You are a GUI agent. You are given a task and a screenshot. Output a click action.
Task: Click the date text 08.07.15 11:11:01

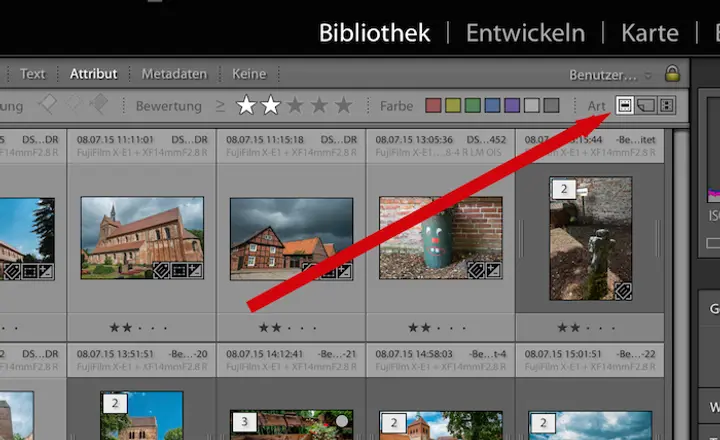coord(115,140)
